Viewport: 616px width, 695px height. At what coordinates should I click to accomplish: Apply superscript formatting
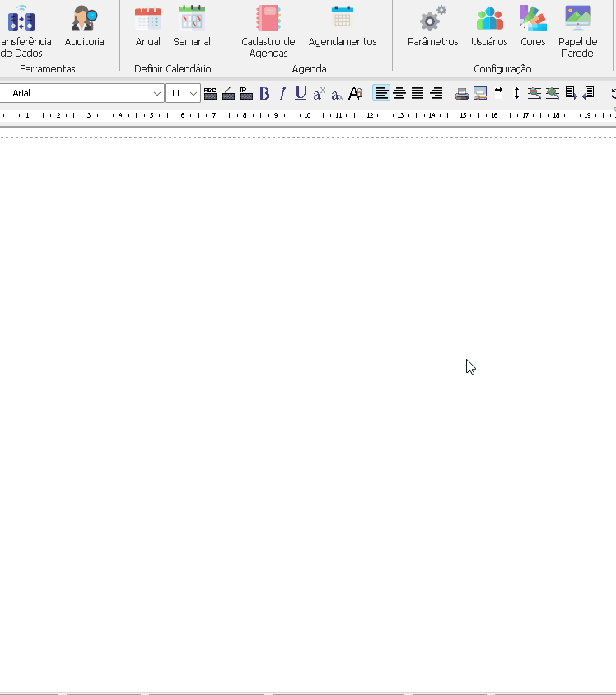320,94
